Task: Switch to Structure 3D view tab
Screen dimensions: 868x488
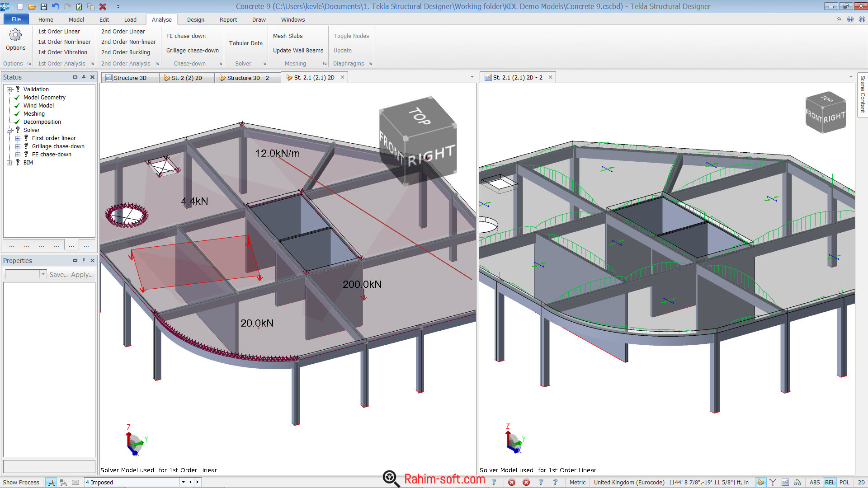Action: pyautogui.click(x=130, y=78)
